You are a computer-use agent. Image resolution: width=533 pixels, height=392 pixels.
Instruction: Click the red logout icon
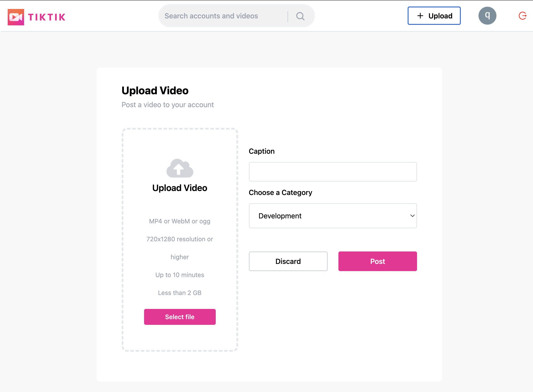pos(522,16)
